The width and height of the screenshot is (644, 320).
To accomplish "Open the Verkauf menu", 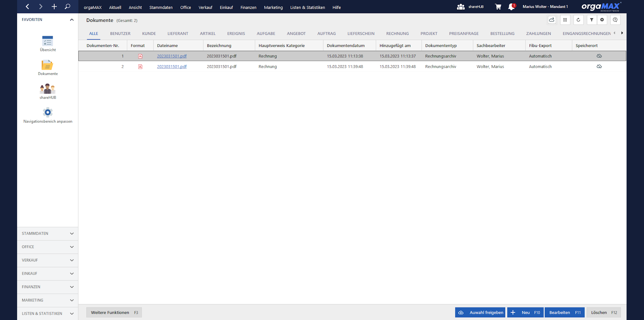I will click(x=205, y=7).
